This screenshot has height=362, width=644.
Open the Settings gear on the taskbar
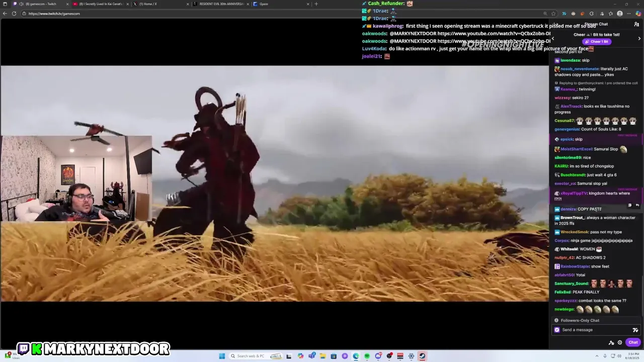tap(411, 356)
